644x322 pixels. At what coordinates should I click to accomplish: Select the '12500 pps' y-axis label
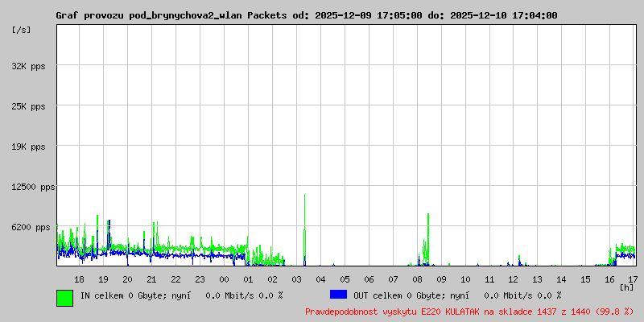point(33,187)
